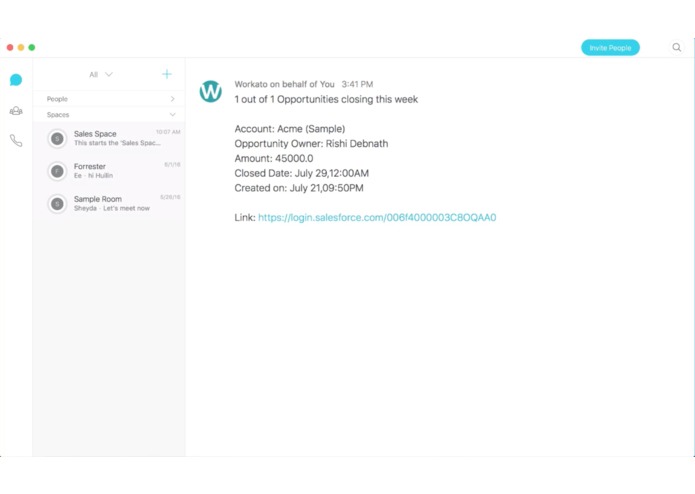
Task: Select the Forrester conversation
Action: point(109,171)
